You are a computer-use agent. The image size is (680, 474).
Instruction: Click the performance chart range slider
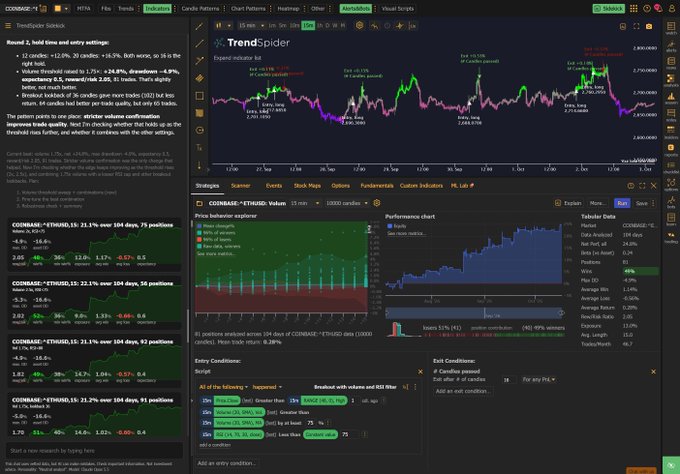(x=474, y=313)
